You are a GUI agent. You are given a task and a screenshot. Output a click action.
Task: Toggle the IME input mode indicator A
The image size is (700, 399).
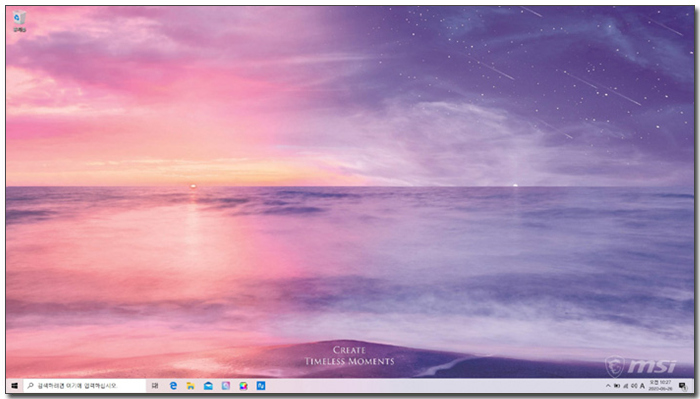click(x=642, y=386)
